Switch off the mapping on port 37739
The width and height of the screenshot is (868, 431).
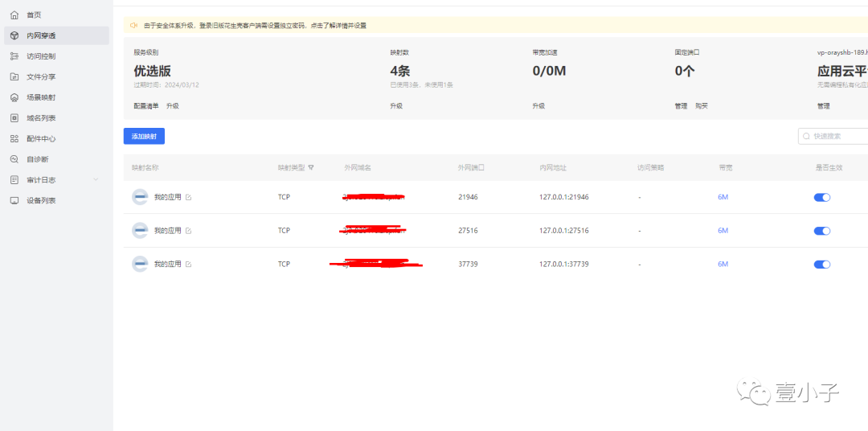[822, 265]
